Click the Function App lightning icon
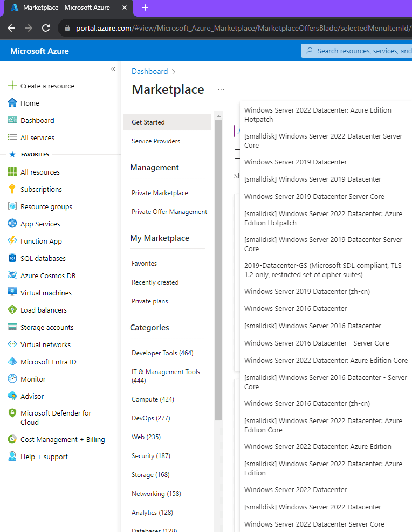The image size is (412, 532). coord(12,240)
